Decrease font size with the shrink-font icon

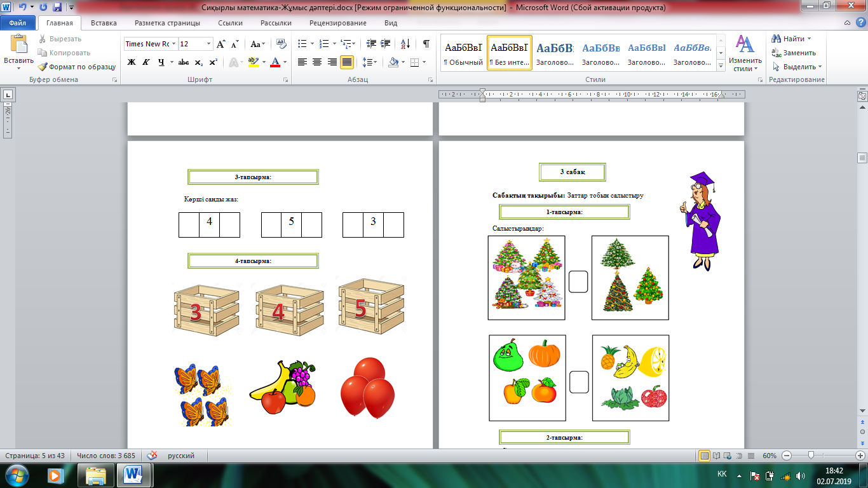[x=234, y=44]
